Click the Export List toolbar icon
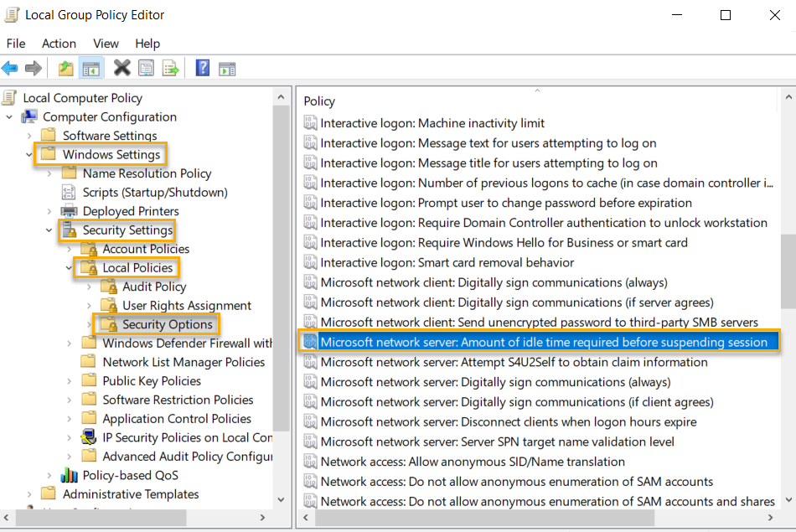Viewport: 796px width, 532px height. (x=171, y=68)
